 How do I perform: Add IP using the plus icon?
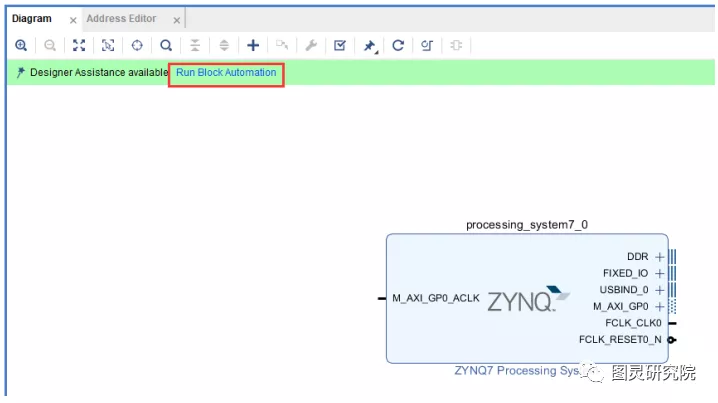(x=253, y=45)
